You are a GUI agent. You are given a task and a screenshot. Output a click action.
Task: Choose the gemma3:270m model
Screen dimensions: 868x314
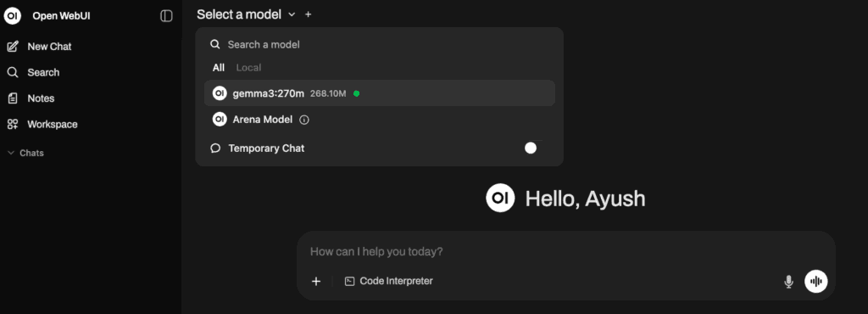[x=380, y=93]
